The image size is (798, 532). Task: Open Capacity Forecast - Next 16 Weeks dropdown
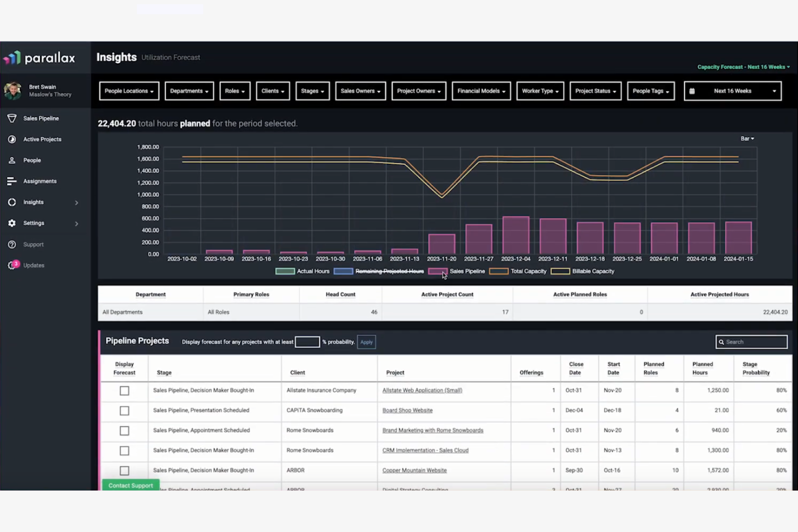(744, 67)
